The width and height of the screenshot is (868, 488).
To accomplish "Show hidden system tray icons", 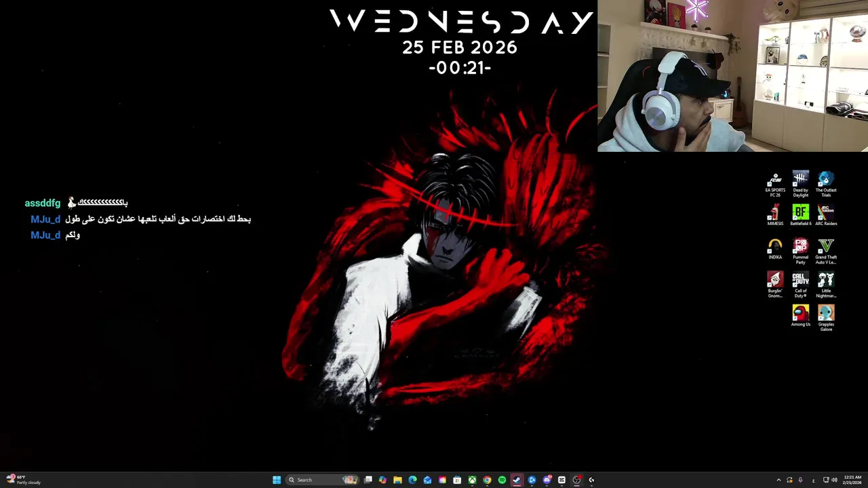I will [x=778, y=480].
